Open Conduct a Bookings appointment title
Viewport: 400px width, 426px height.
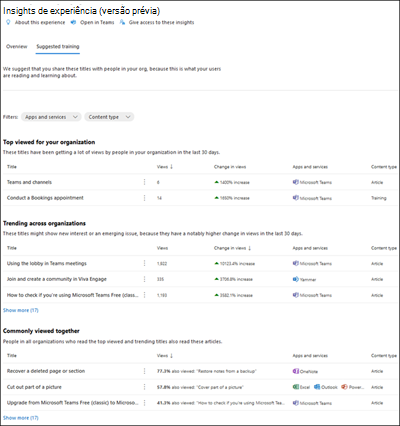(45, 198)
